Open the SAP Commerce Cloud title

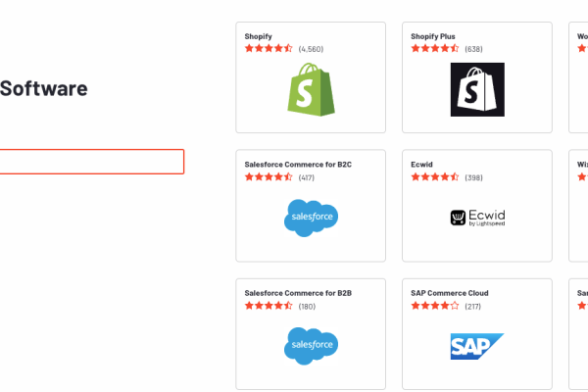(450, 293)
